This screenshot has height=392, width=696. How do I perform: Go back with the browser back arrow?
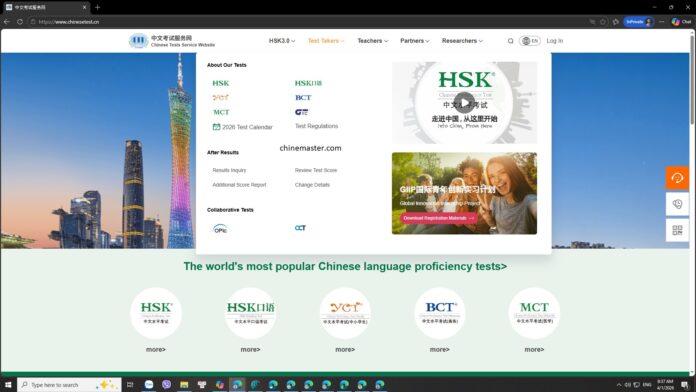[x=7, y=21]
